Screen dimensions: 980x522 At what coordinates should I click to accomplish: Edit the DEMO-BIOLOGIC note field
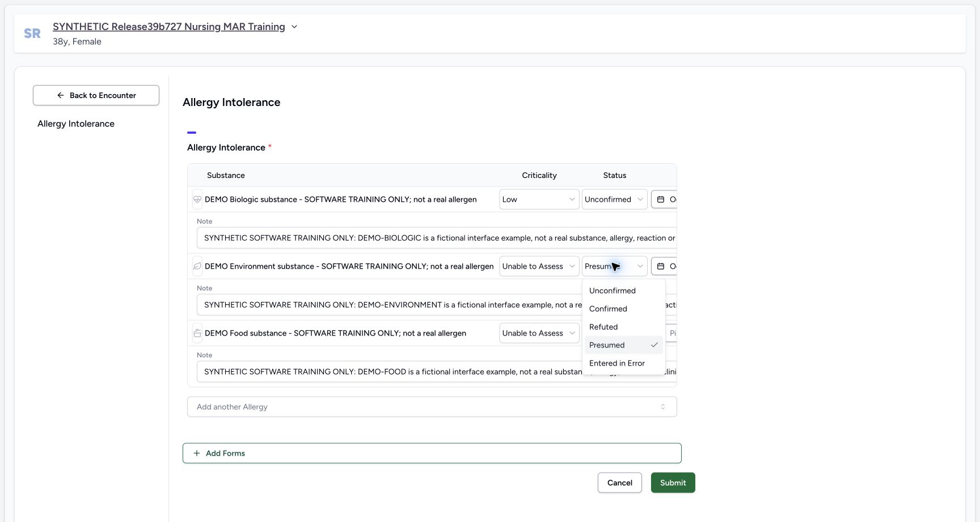437,238
